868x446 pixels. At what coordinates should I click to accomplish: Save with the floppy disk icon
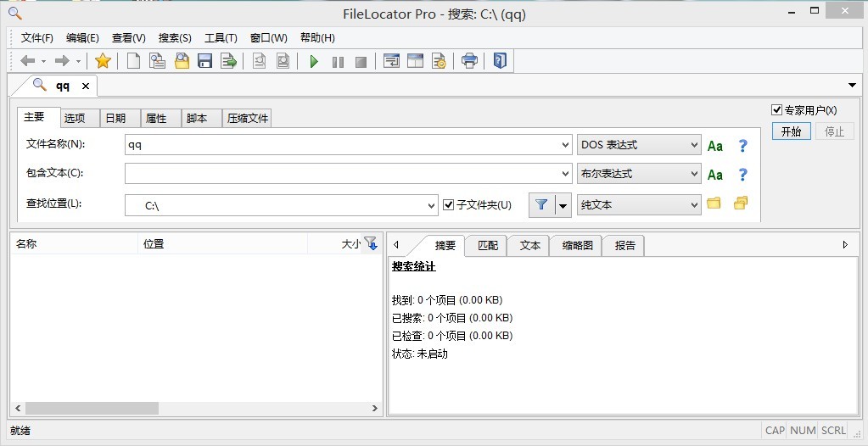tap(204, 61)
